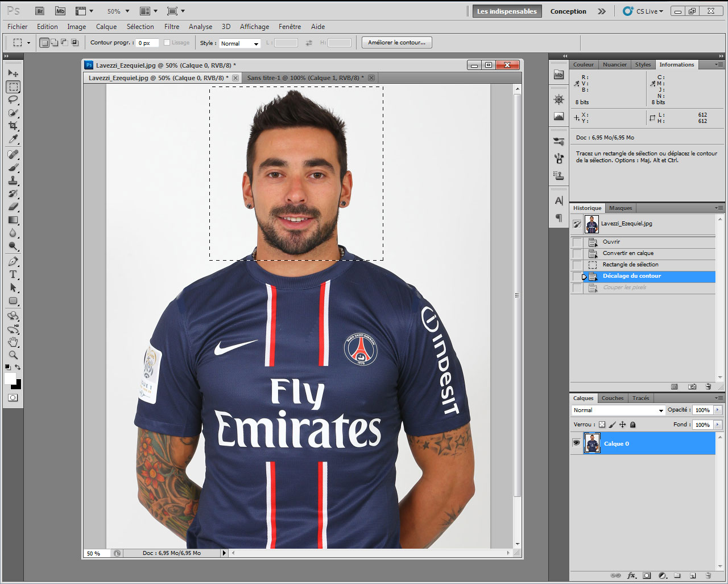This screenshot has width=728, height=584.
Task: Open the layer blend mode dropdown
Action: click(618, 410)
